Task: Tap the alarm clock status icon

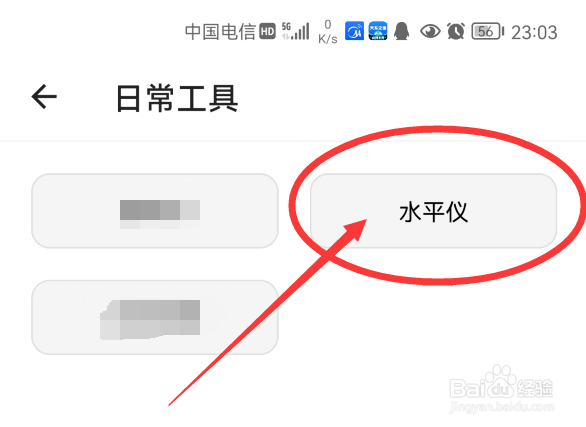Action: click(x=456, y=31)
